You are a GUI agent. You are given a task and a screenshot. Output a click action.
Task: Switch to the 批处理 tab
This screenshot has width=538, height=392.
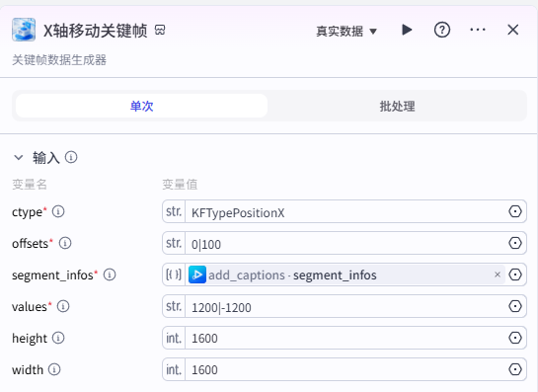click(397, 106)
